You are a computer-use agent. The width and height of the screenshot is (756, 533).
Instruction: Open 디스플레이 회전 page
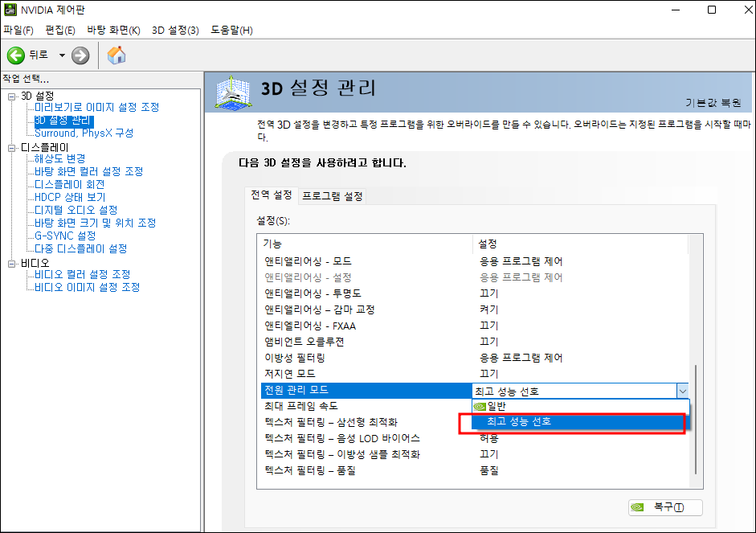(69, 184)
